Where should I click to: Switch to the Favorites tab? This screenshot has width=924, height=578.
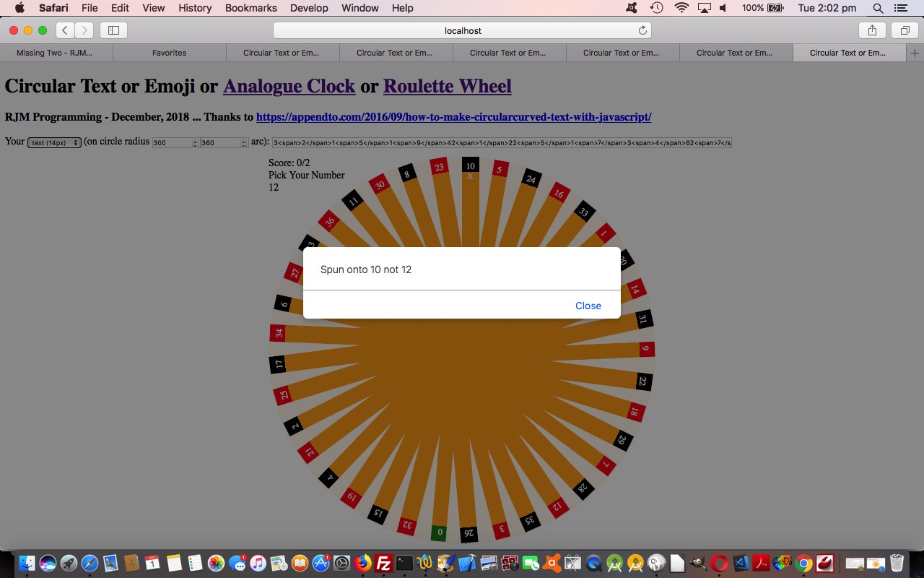[170, 53]
